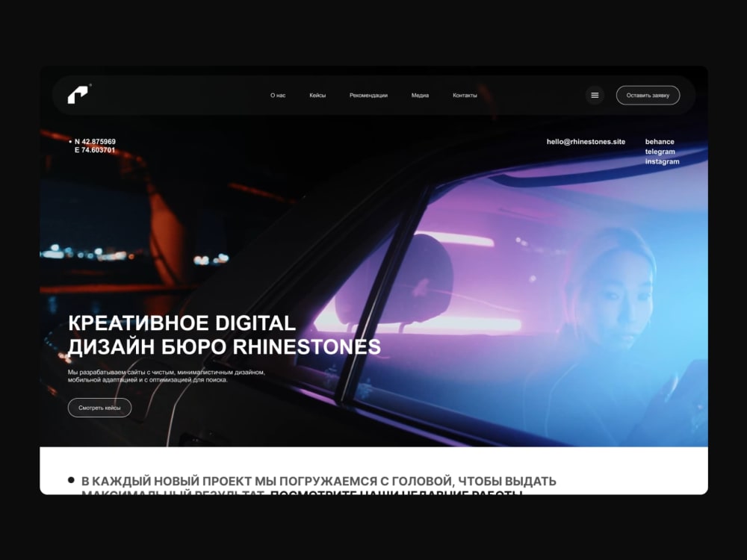Follow the behance link
Viewport: 747px width, 560px height.
coord(660,141)
